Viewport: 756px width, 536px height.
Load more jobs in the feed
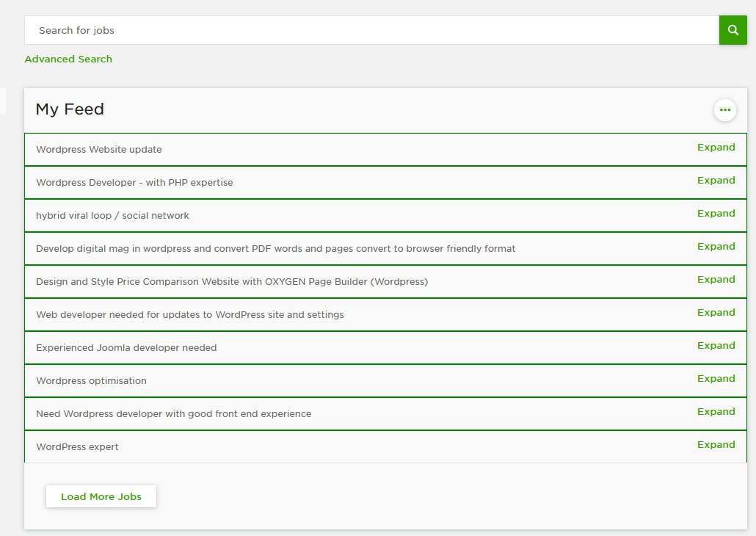pos(101,496)
